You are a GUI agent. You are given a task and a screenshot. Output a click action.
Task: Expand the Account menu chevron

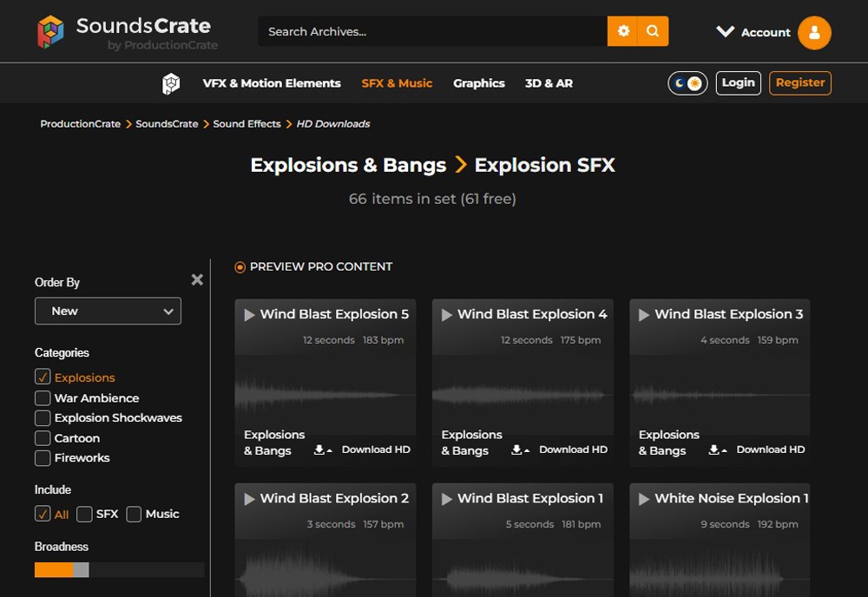[x=726, y=32]
